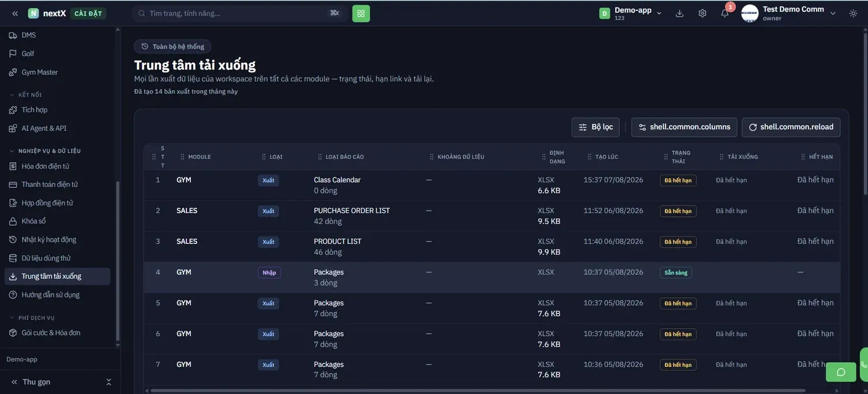868x394 pixels.
Task: Click the up-down chevrons right of Thu gọn
Action: coord(108,382)
